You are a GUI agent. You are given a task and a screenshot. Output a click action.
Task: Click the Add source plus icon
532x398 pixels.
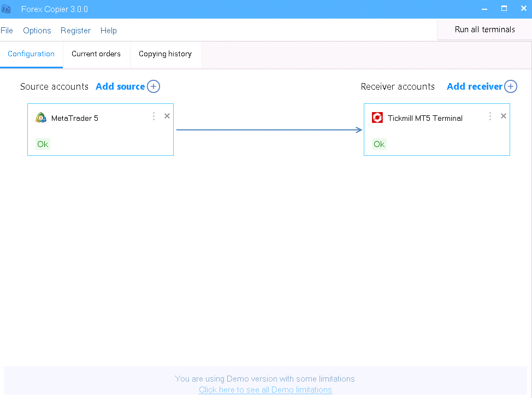[153, 86]
